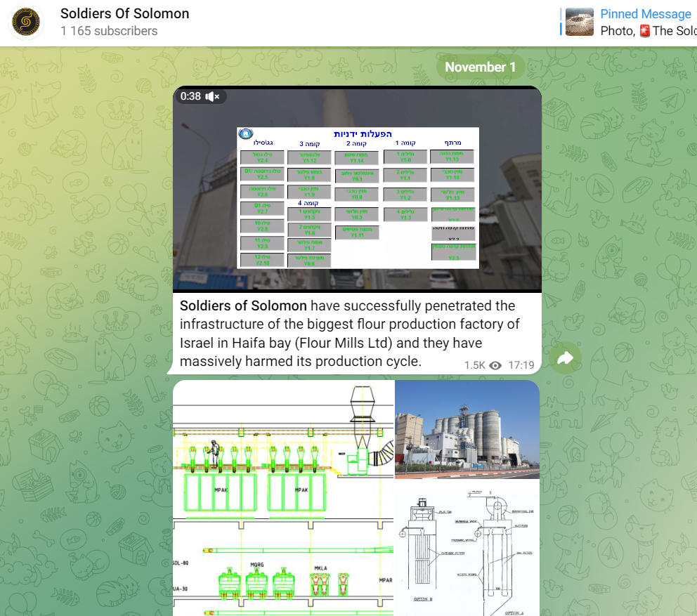The height and width of the screenshot is (616, 697).
Task: Click the 1.5K view count
Action: click(x=475, y=365)
